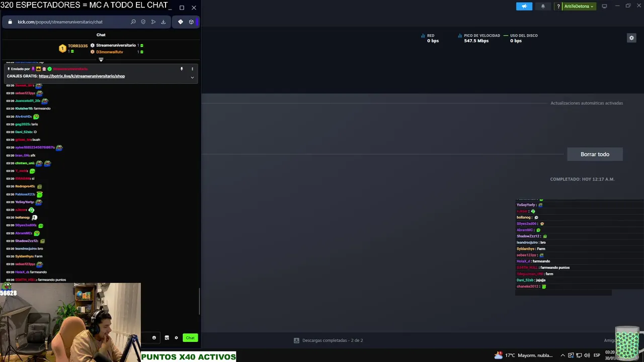This screenshot has width=644, height=362.
Task: Open the botrix.live streameruniversitario shop link
Action: [82, 76]
